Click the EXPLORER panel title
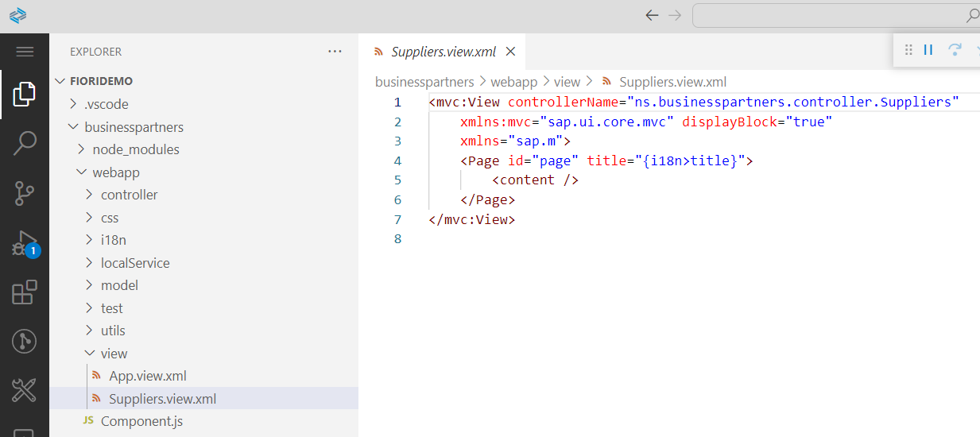 [x=96, y=52]
